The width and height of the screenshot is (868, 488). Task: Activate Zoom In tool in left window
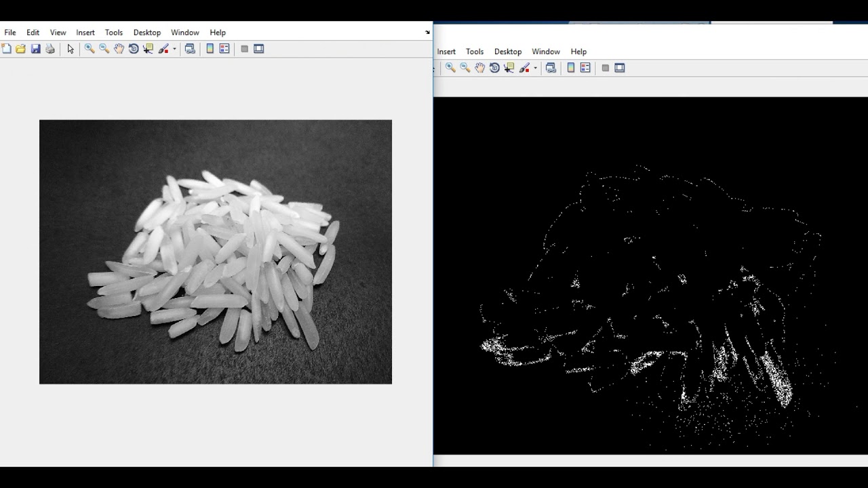click(90, 49)
